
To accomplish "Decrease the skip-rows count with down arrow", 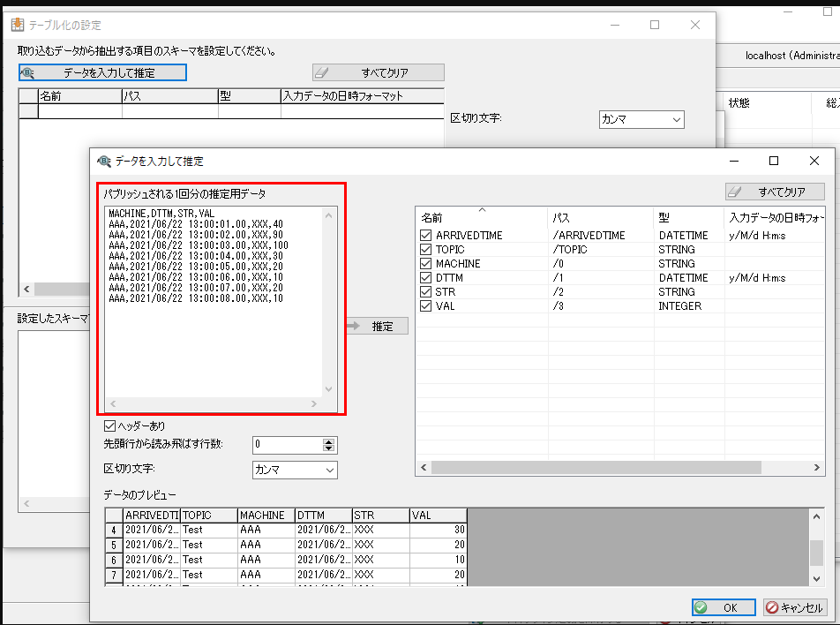I will 328,448.
